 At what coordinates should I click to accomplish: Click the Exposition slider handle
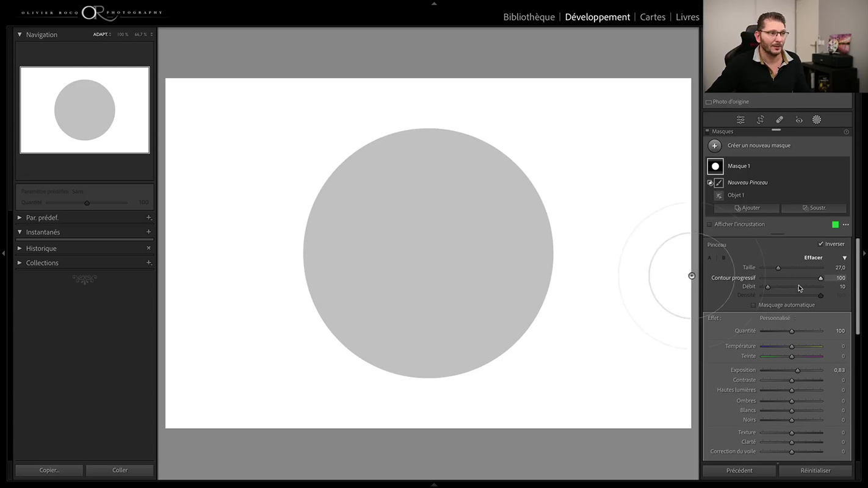797,370
